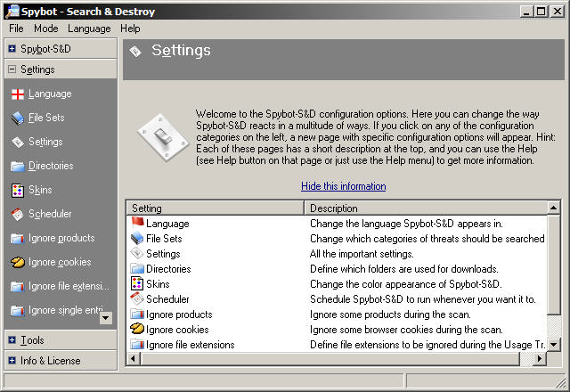The width and height of the screenshot is (570, 392).
Task: Open the File Sets sidebar link
Action: [x=46, y=118]
